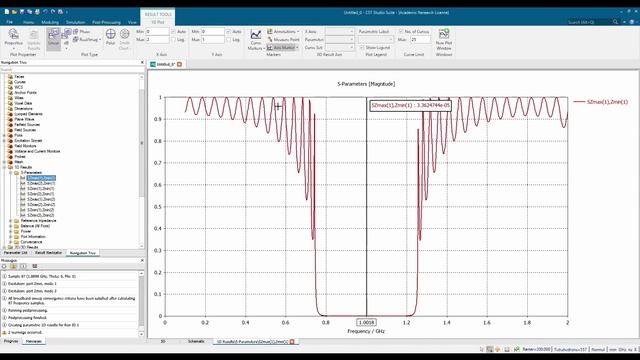Select Field Monitors in the tree
Image resolution: width=640 pixels, height=360 pixels.
25,146
